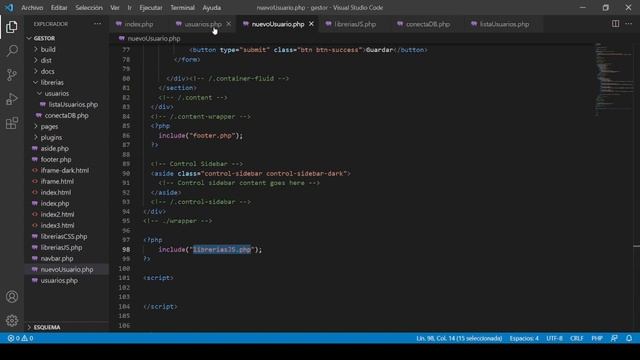Image resolution: width=640 pixels, height=360 pixels.
Task: Open the Ayuda menu
Action: tap(212, 8)
